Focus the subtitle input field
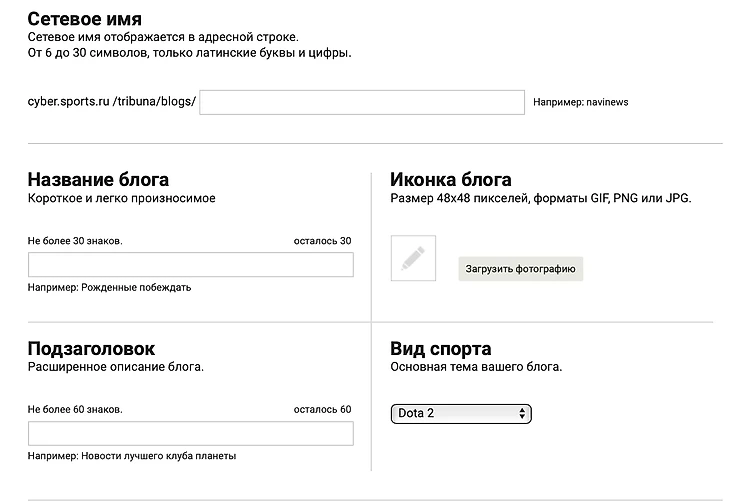The image size is (730, 502). click(190, 433)
